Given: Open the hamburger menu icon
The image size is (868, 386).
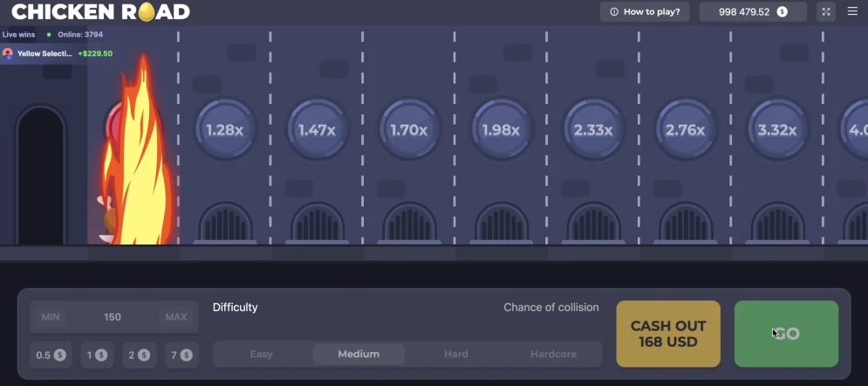Looking at the screenshot, I should click(x=852, y=11).
